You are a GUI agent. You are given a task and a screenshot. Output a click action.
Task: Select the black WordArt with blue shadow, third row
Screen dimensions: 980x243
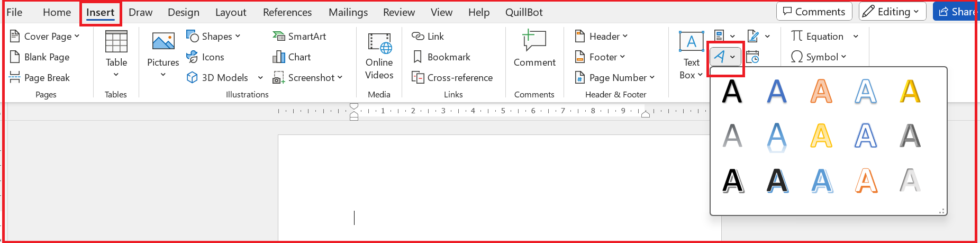(x=777, y=181)
